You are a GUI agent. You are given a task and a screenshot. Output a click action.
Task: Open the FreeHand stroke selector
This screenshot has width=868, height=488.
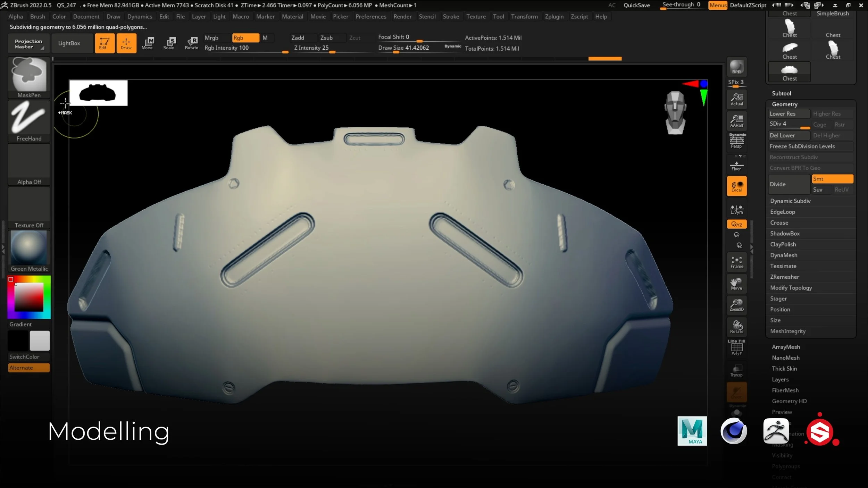point(29,121)
